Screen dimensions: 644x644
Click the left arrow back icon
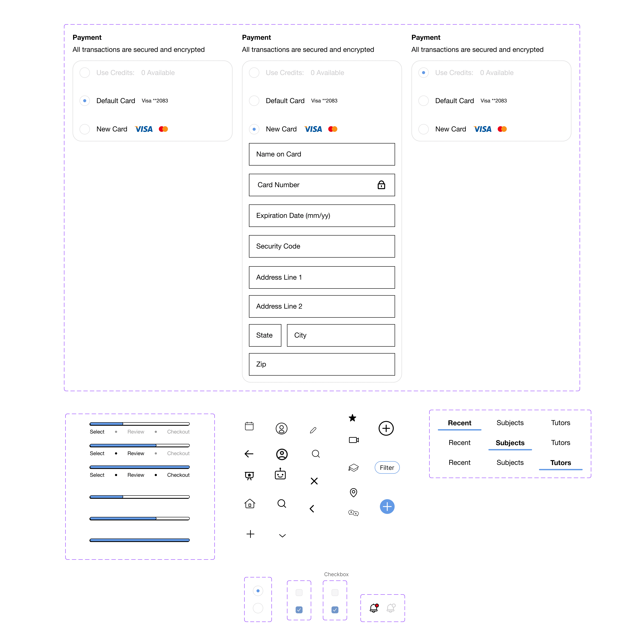coord(249,454)
